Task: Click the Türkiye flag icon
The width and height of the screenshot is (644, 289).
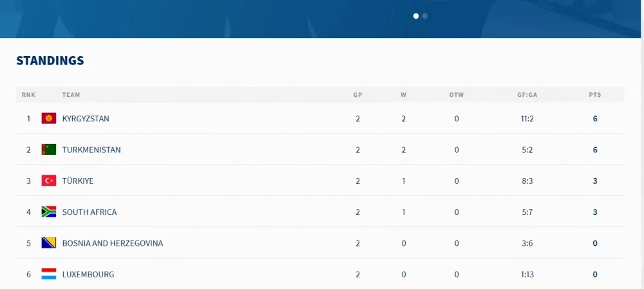Action: tap(49, 181)
